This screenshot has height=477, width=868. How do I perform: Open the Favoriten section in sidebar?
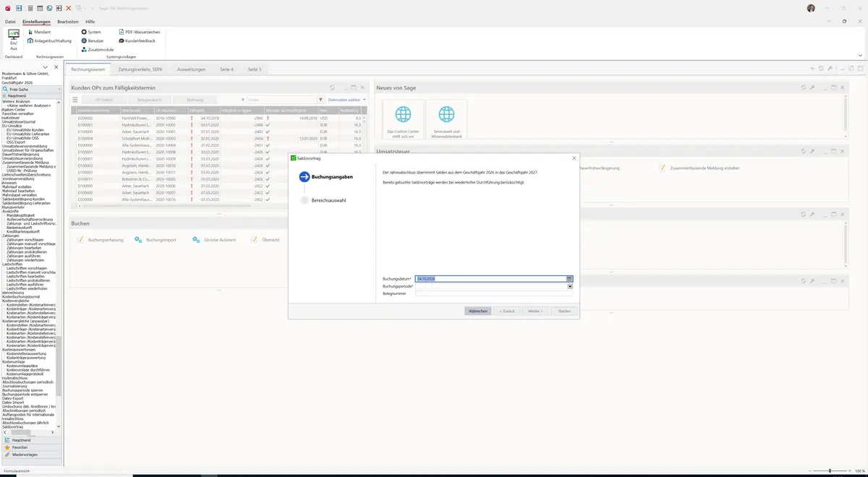click(x=31, y=447)
